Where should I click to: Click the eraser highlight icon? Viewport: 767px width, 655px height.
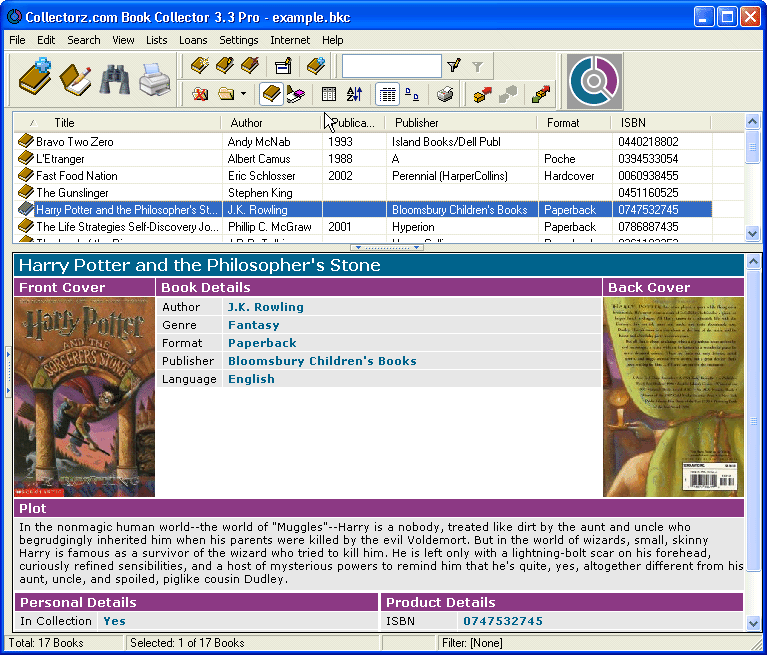click(296, 94)
